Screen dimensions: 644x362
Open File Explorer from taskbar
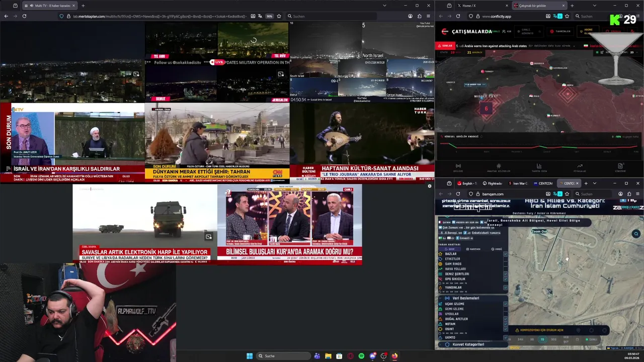[328, 356]
